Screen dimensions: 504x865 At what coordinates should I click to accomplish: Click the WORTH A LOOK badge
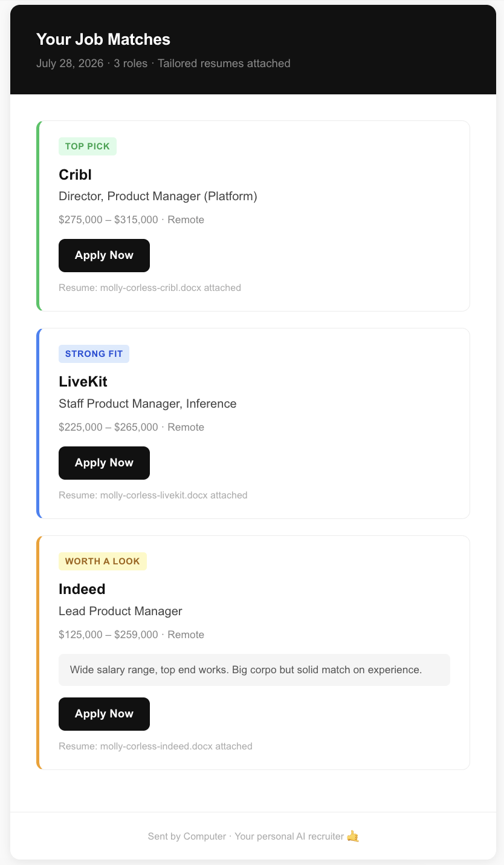103,561
